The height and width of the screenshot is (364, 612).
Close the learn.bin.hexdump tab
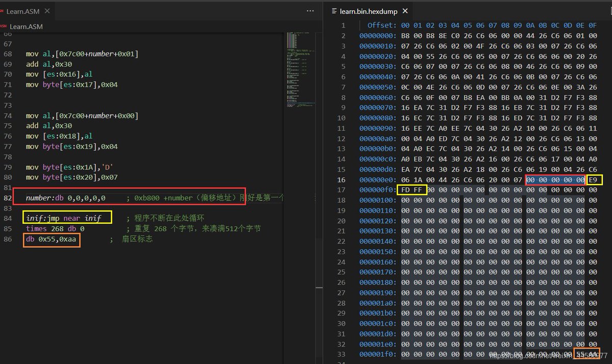click(405, 11)
